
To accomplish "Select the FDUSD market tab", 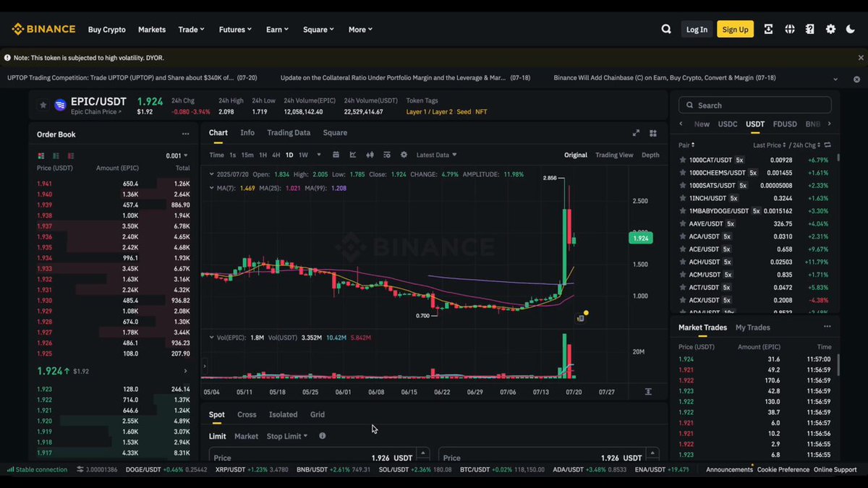I will point(785,124).
